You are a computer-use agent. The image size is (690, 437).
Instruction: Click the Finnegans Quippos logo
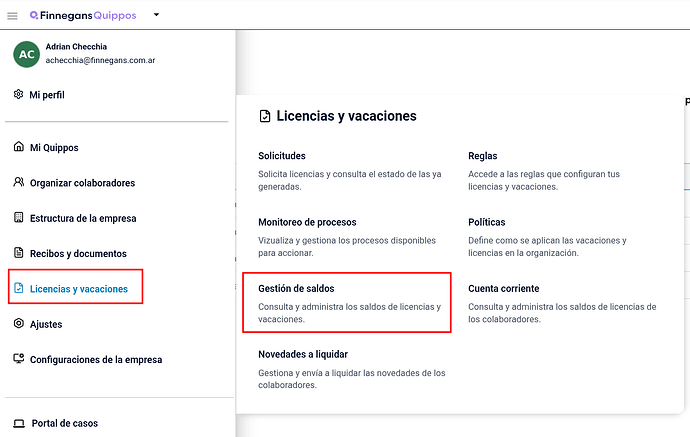click(x=83, y=15)
